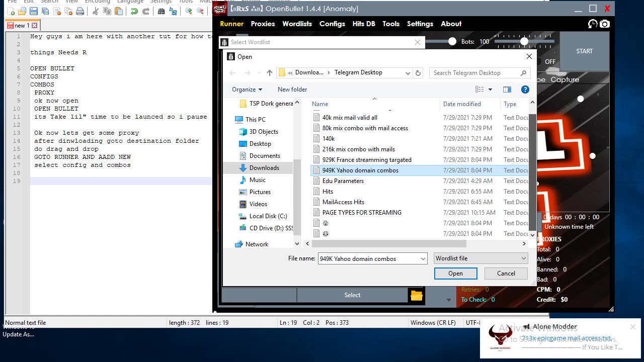Click Print icon in Notepad++ toolbar
The height and width of the screenshot is (362, 644).
(79, 12)
